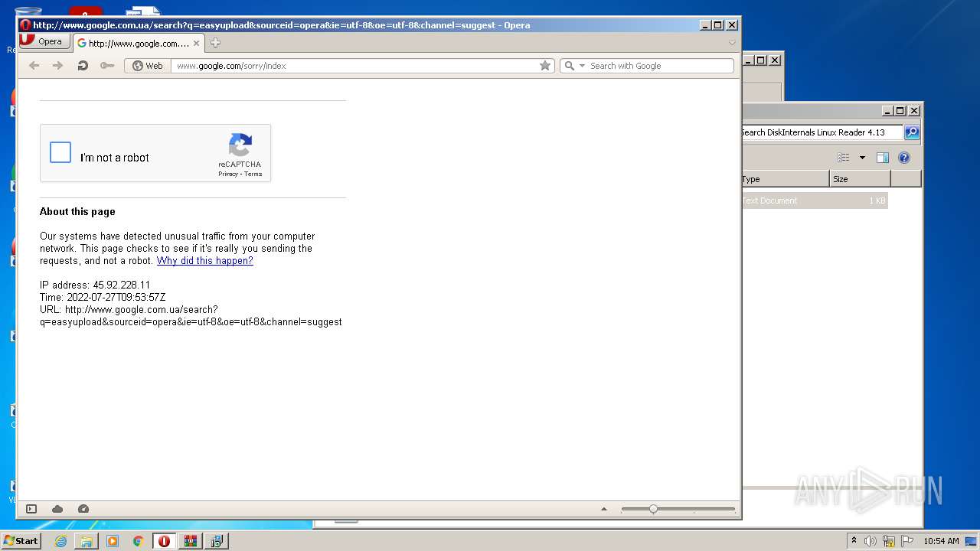Open Linux Reader taskbar button
The height and width of the screenshot is (551, 980).
216,541
